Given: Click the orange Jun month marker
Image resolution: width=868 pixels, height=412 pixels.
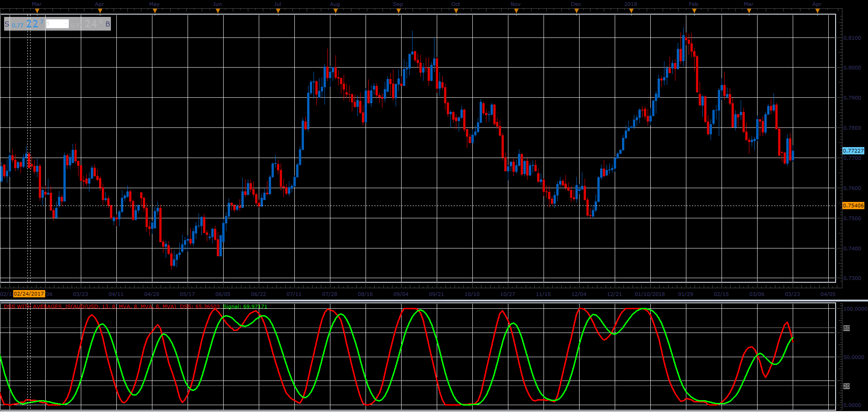Looking at the screenshot, I should coord(218,11).
